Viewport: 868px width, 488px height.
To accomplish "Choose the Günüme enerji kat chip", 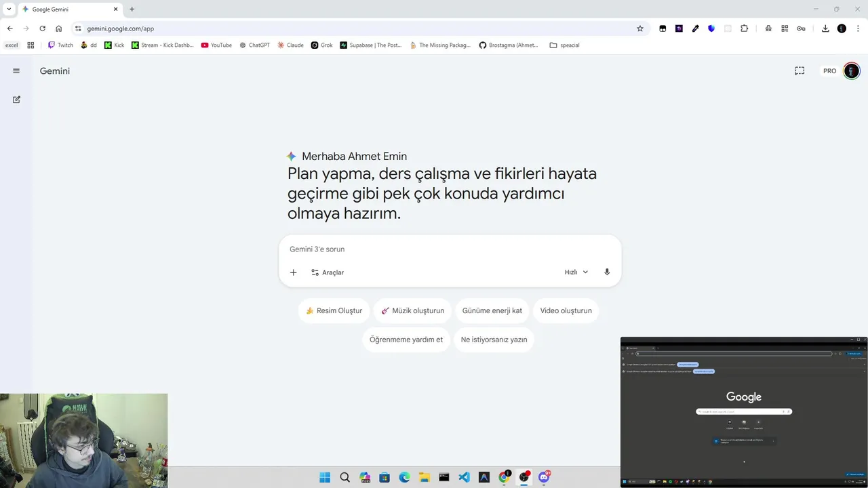I will click(x=492, y=311).
